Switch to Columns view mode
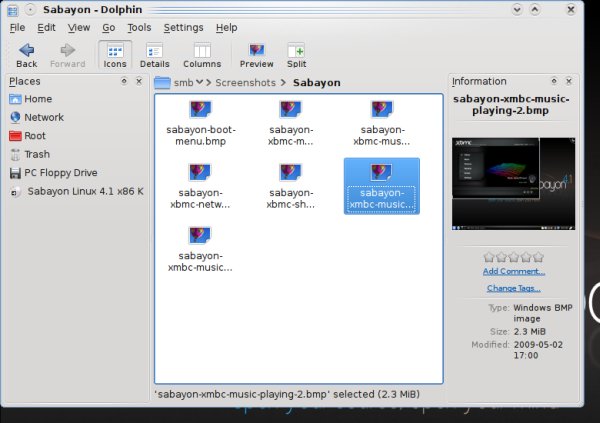Screen dimensions: 600x423 click(x=202, y=56)
